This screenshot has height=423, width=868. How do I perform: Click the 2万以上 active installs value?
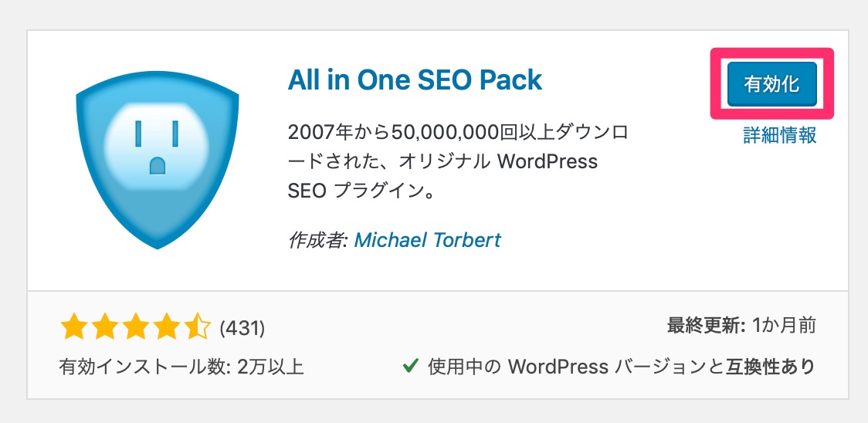tap(269, 367)
